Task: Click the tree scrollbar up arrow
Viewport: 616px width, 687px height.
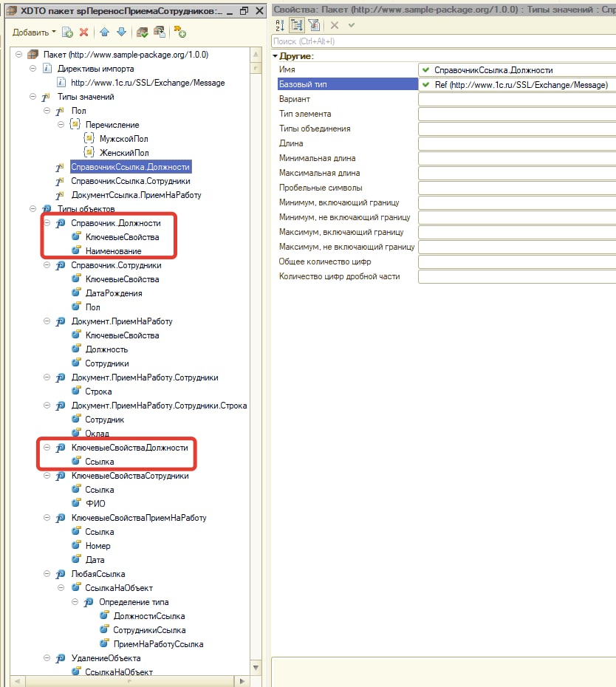Action: (256, 55)
